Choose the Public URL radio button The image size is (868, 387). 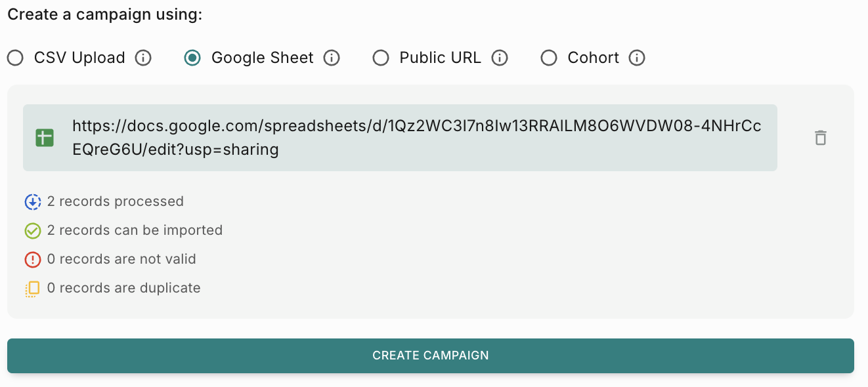pos(381,58)
